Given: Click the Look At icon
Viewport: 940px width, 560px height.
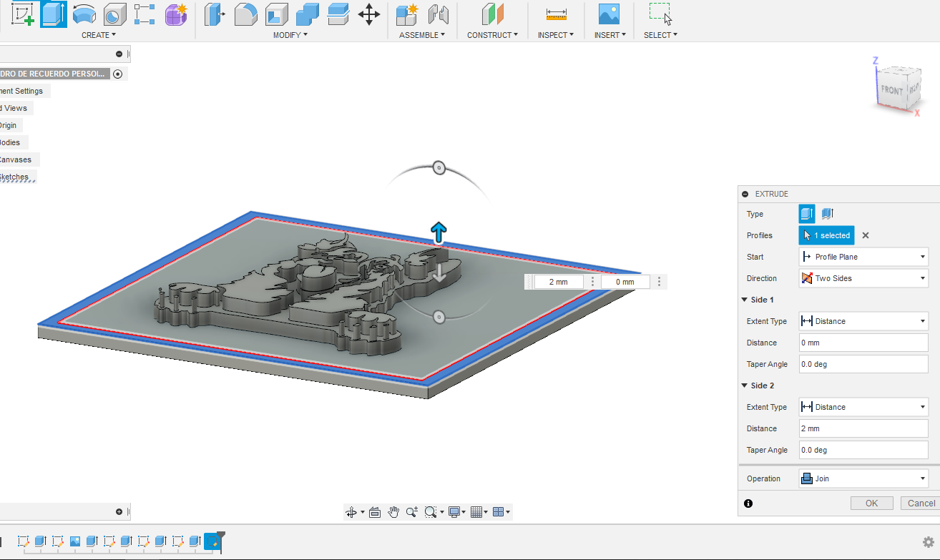Looking at the screenshot, I should [374, 512].
